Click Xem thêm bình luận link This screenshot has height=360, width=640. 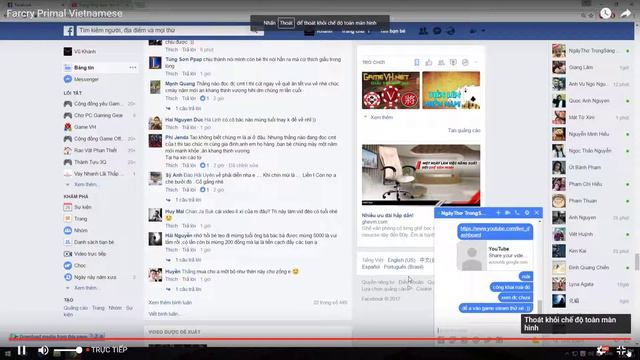[x=170, y=302]
